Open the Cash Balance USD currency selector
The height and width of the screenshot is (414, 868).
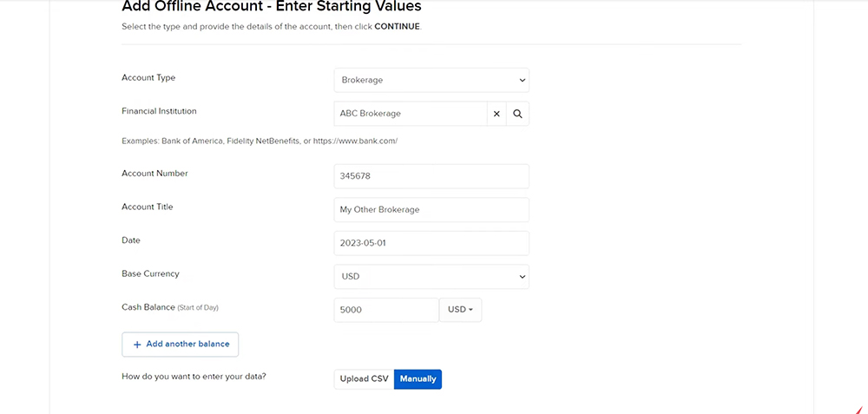point(461,310)
